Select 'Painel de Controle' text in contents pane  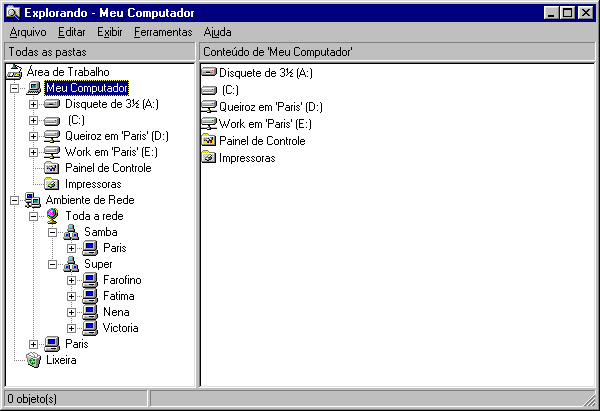click(262, 141)
